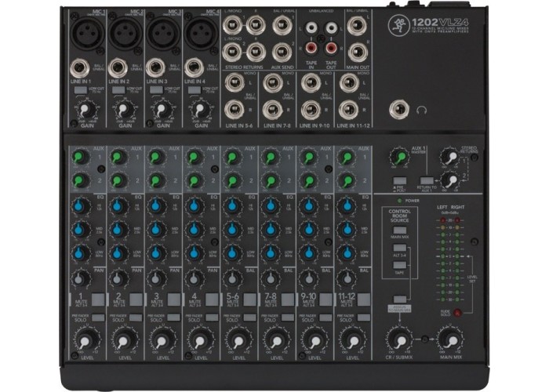The height and width of the screenshot is (392, 549).
Task: Mute channel 4
Action: pyautogui.click(x=212, y=299)
